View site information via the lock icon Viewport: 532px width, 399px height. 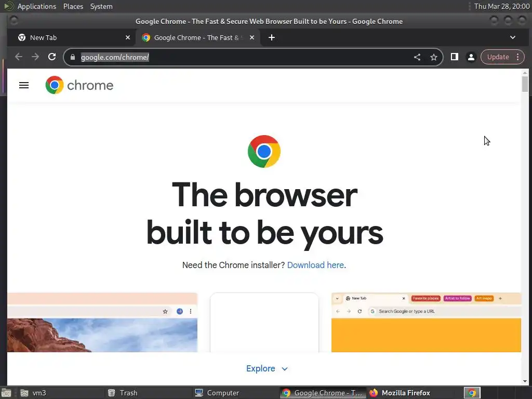point(73,57)
